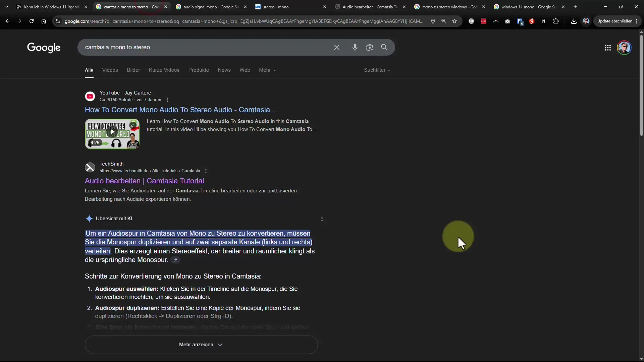644x362 pixels.
Task: Play the YouTube video thumbnail
Action: [x=112, y=134]
